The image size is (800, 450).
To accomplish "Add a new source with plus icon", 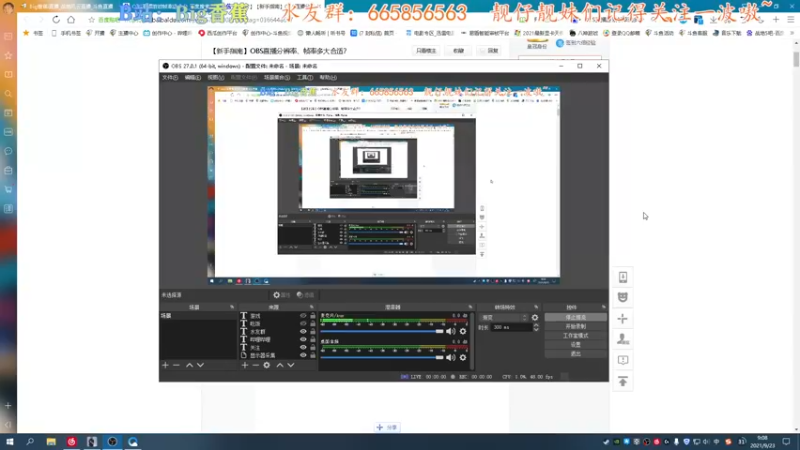I will (x=245, y=365).
